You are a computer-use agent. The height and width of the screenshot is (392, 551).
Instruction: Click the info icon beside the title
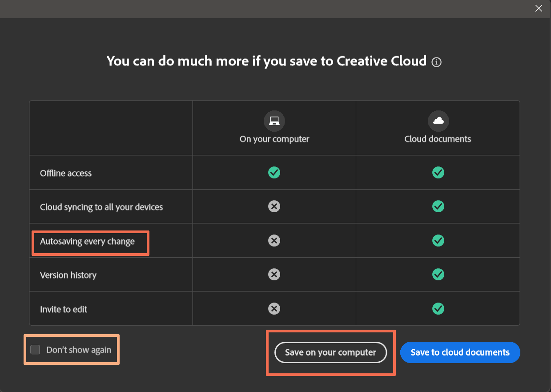(437, 62)
